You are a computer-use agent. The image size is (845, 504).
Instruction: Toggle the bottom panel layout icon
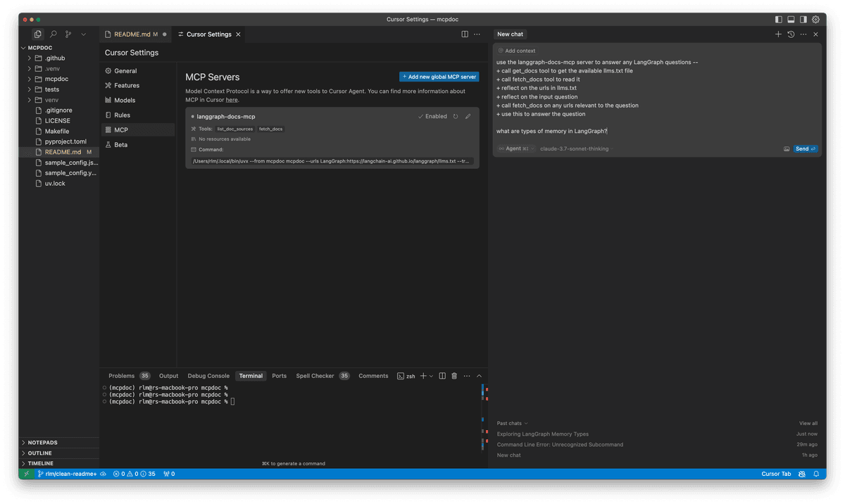point(791,20)
